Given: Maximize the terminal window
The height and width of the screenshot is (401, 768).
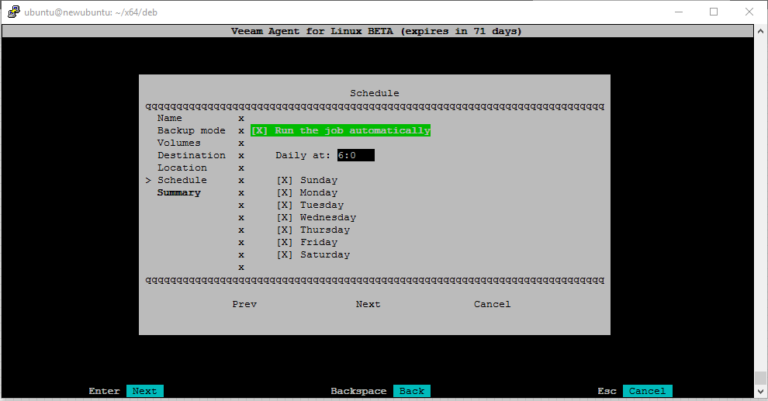Looking at the screenshot, I should [714, 12].
